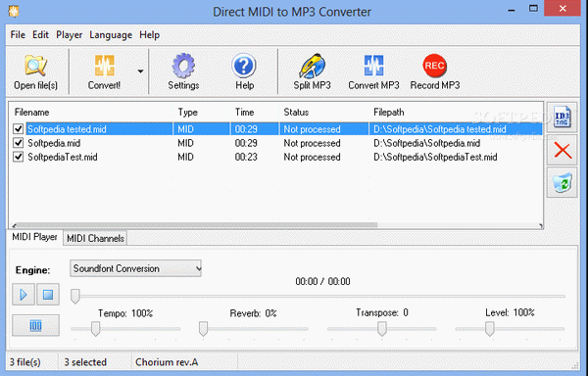Viewport: 588px width, 376px height.
Task: Sort by the Filepath column header
Action: click(x=389, y=113)
